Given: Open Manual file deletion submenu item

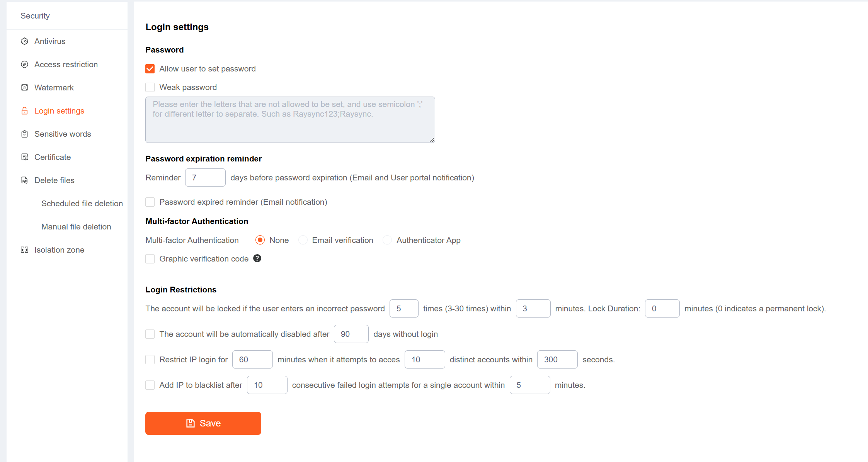Looking at the screenshot, I should (x=76, y=227).
